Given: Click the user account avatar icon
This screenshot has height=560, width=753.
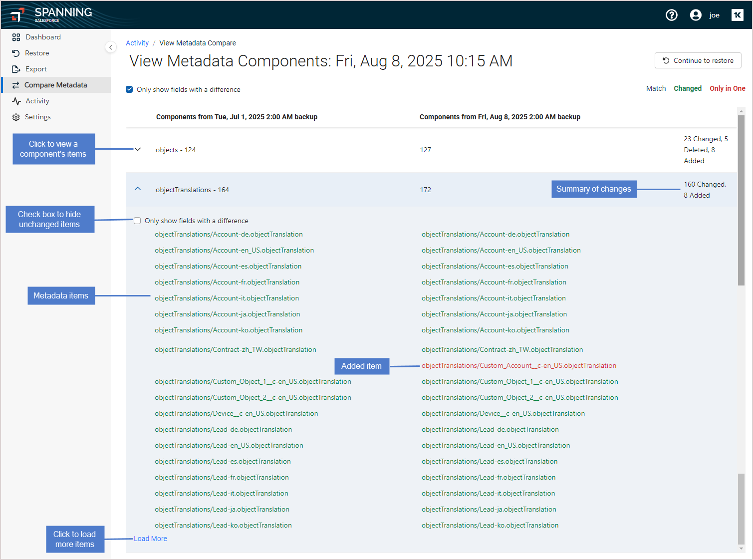Looking at the screenshot, I should (695, 15).
